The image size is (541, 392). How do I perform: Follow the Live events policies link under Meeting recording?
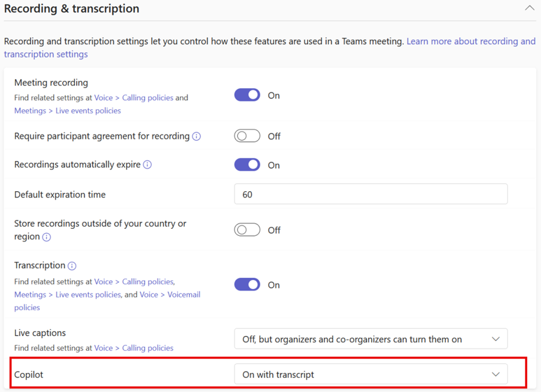click(x=88, y=110)
